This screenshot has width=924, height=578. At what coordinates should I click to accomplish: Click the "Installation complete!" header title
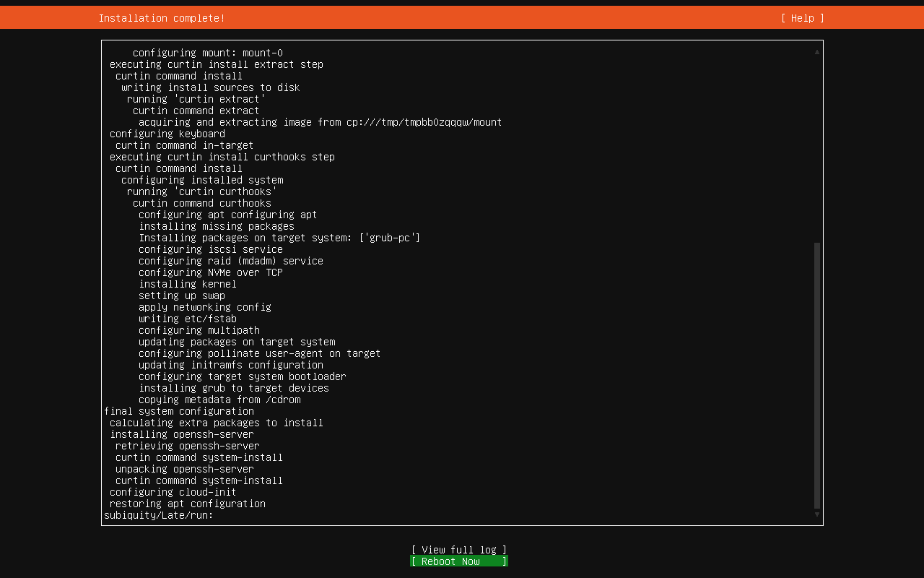point(162,18)
